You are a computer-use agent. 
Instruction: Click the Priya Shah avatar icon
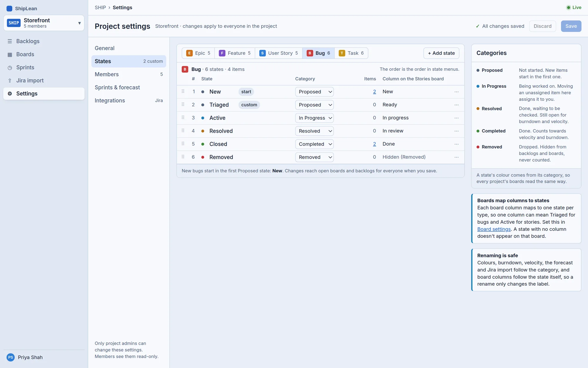pyautogui.click(x=11, y=357)
